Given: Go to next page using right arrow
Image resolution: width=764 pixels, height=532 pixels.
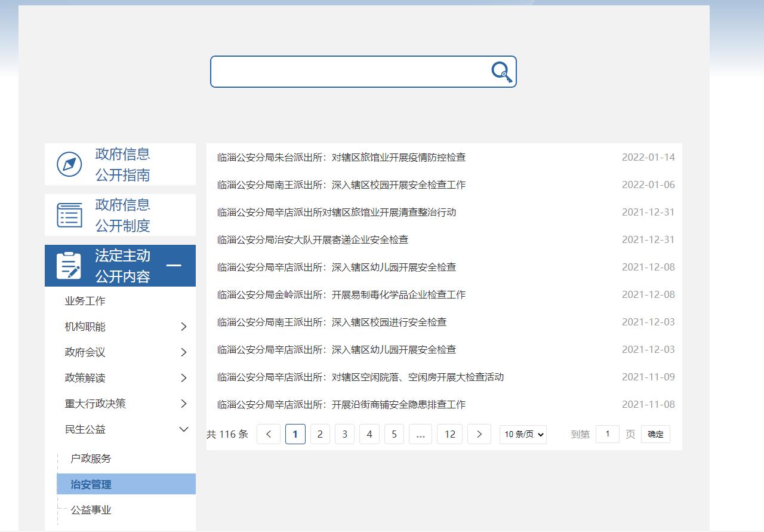Looking at the screenshot, I should [x=479, y=434].
